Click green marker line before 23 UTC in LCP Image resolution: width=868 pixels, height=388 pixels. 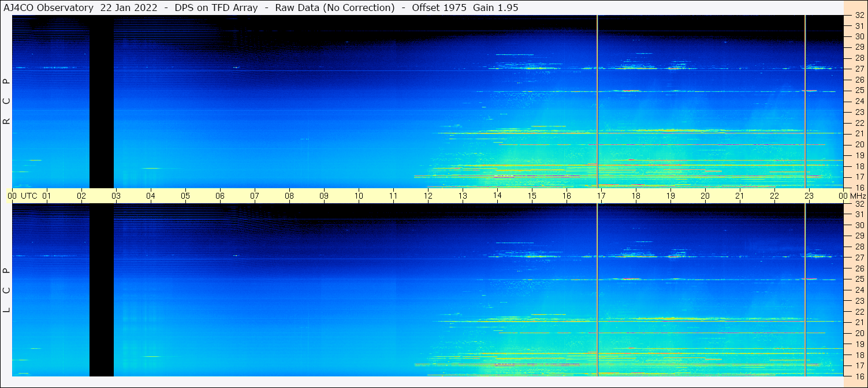(805, 290)
